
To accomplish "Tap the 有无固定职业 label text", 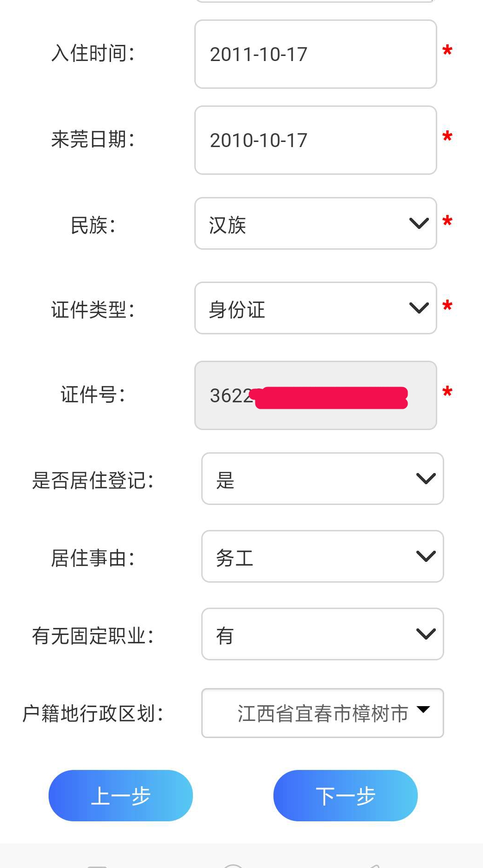I will tap(93, 635).
